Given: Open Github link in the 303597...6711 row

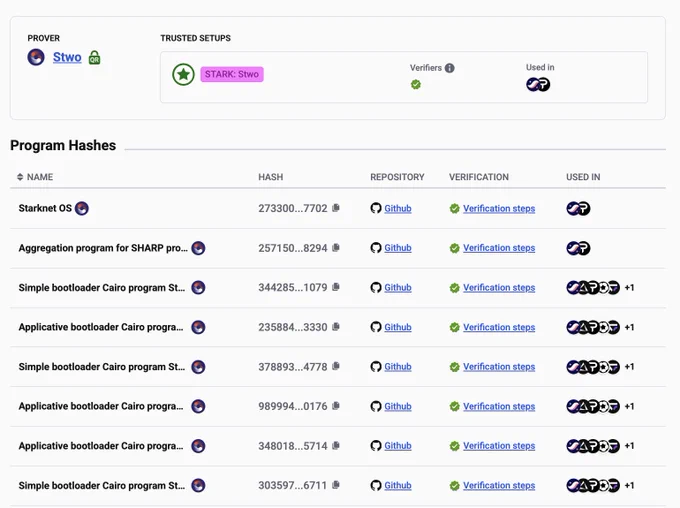Looking at the screenshot, I should [398, 485].
